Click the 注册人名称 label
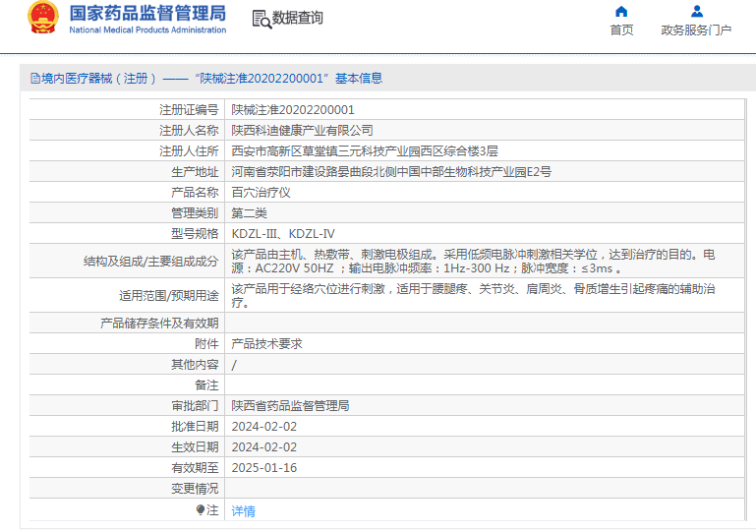The image size is (756, 532). coord(189,130)
